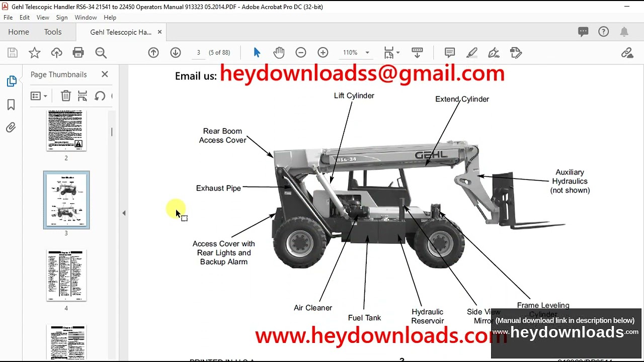Select the page 2 thumbnail
This screenshot has height=362, width=644.
pos(66,131)
